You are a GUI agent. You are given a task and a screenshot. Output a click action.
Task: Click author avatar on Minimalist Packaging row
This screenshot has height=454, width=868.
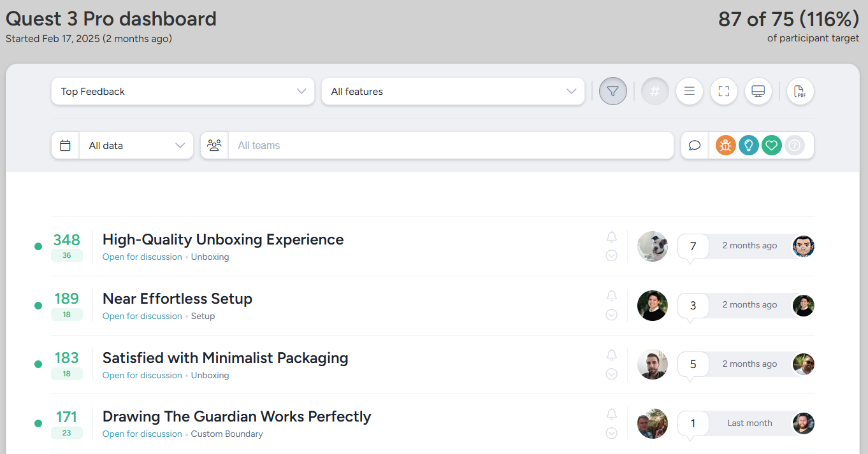(x=653, y=364)
